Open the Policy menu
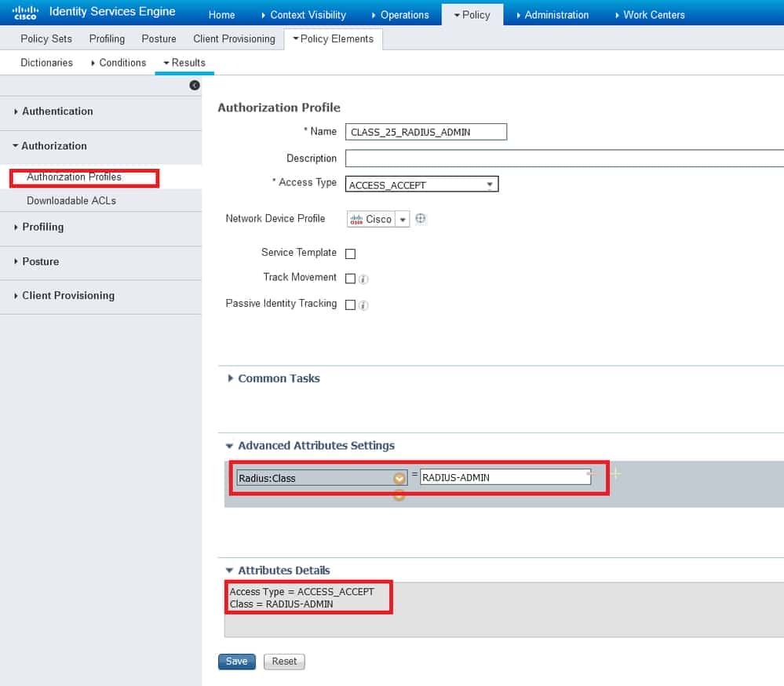This screenshot has height=686, width=784. coord(472,15)
